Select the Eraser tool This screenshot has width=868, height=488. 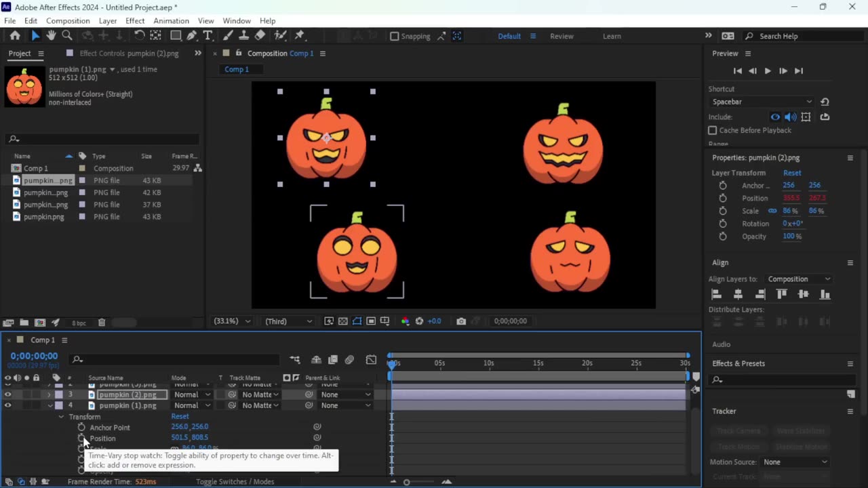(x=260, y=36)
